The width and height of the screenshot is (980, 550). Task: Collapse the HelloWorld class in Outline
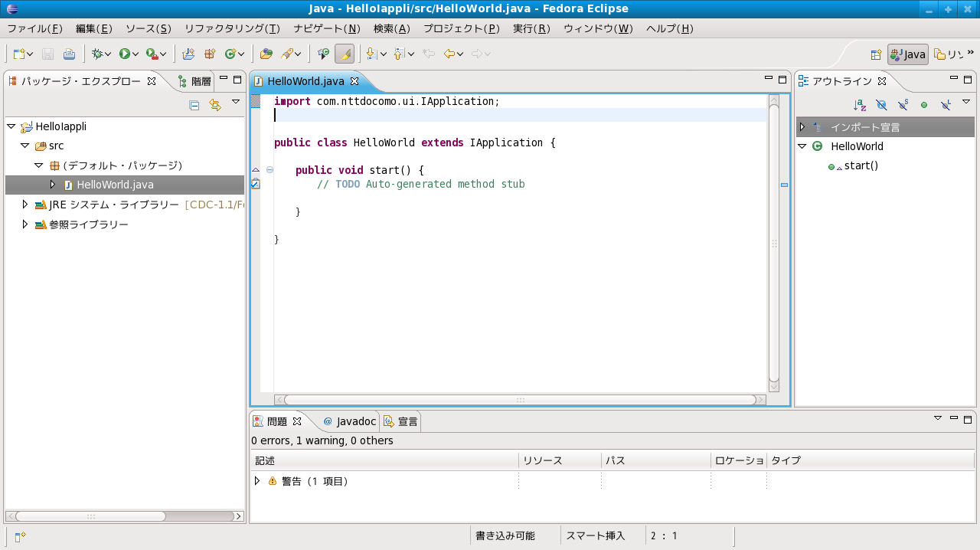point(802,146)
